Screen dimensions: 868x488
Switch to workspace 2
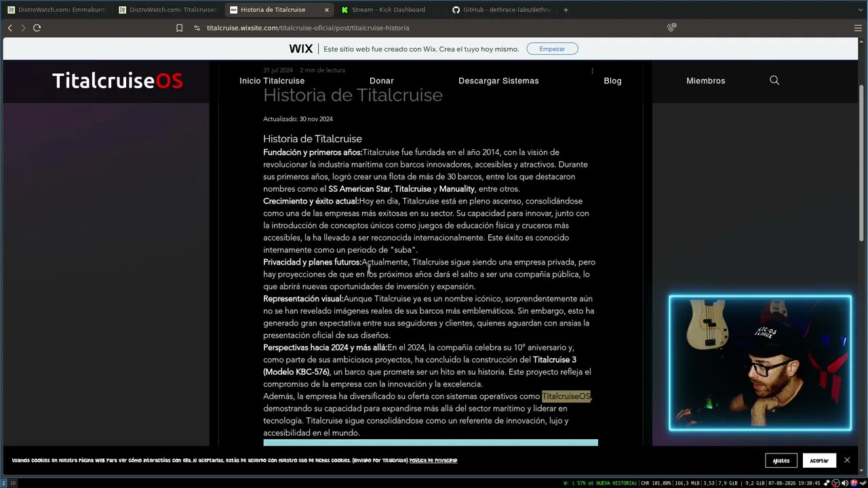point(3,483)
